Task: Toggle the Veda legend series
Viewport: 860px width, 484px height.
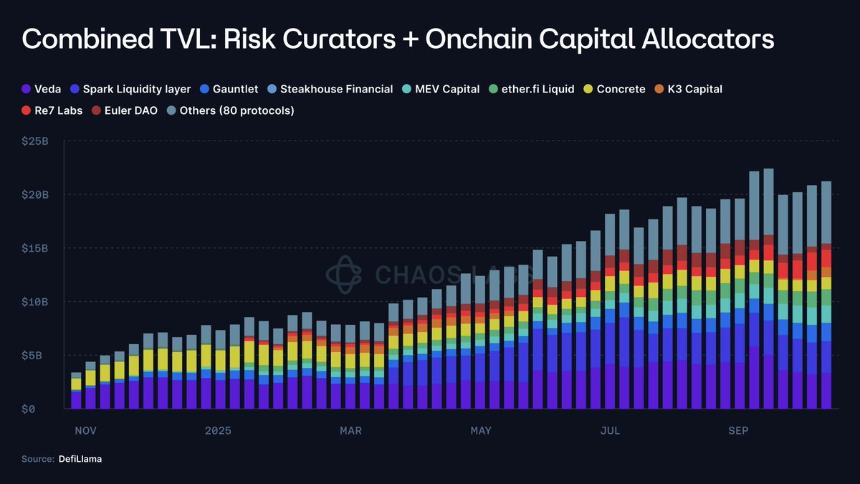Action: click(41, 89)
